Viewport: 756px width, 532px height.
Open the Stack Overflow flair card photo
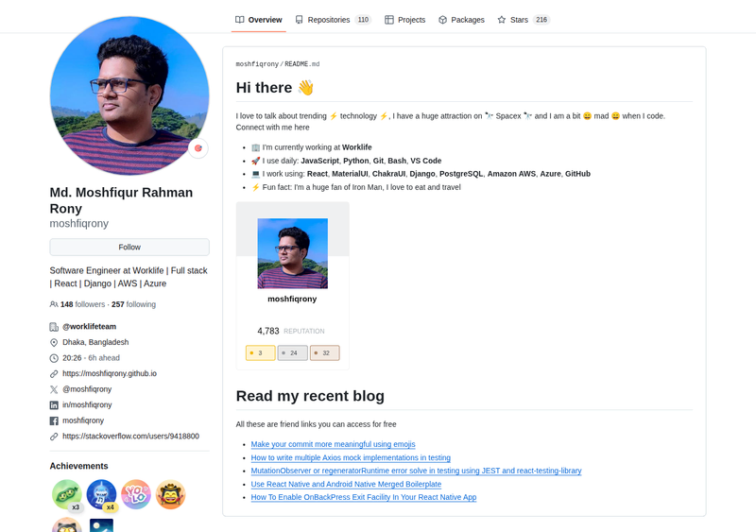[x=293, y=253]
